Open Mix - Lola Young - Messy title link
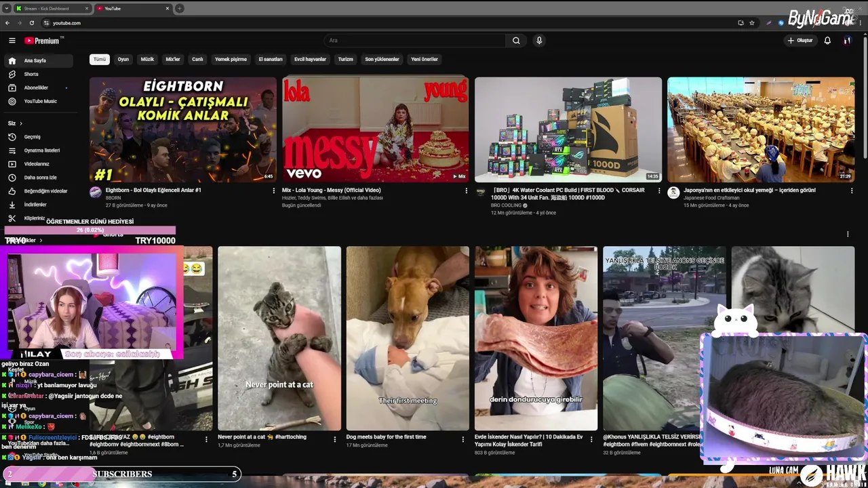Image resolution: width=868 pixels, height=488 pixels. click(x=332, y=190)
